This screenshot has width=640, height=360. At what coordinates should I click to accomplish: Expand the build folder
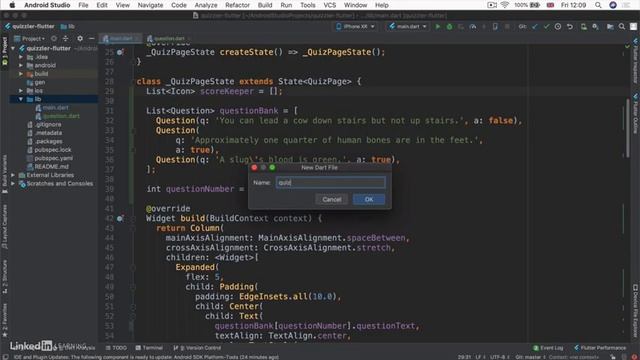(x=21, y=74)
